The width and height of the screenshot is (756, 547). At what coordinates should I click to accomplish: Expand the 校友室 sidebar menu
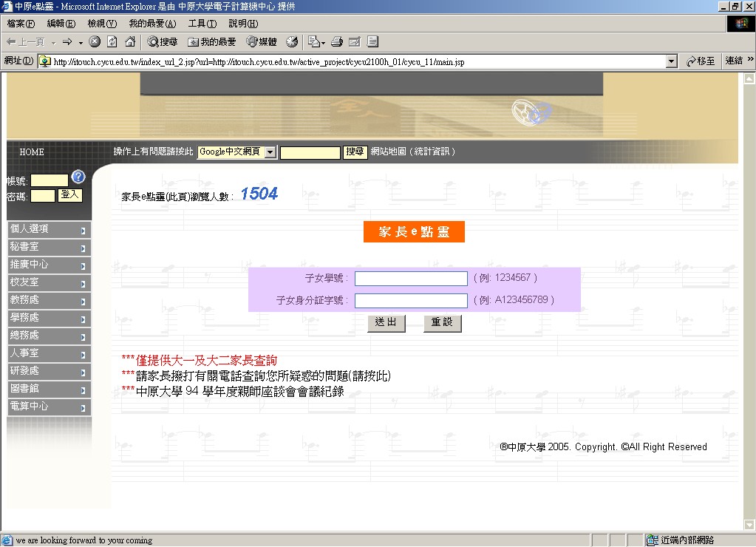[x=49, y=282]
